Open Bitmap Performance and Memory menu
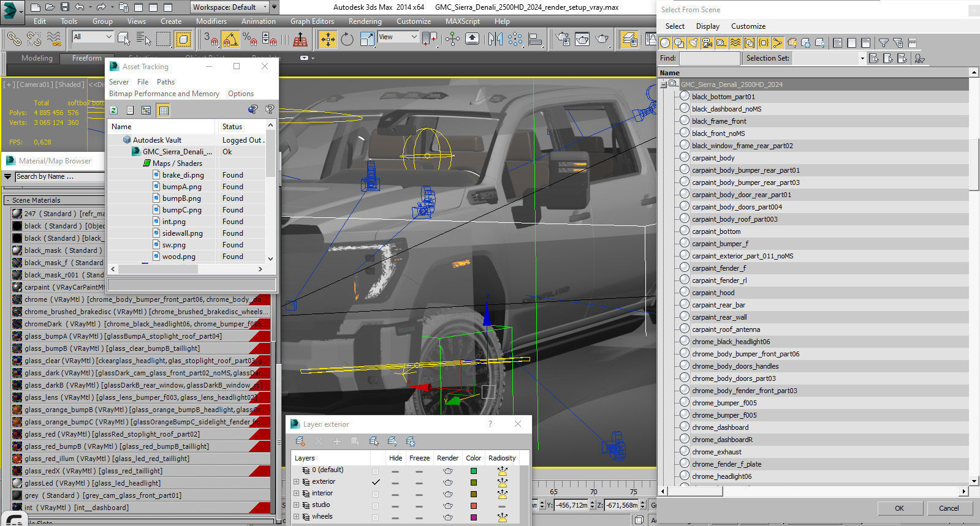 [x=164, y=94]
